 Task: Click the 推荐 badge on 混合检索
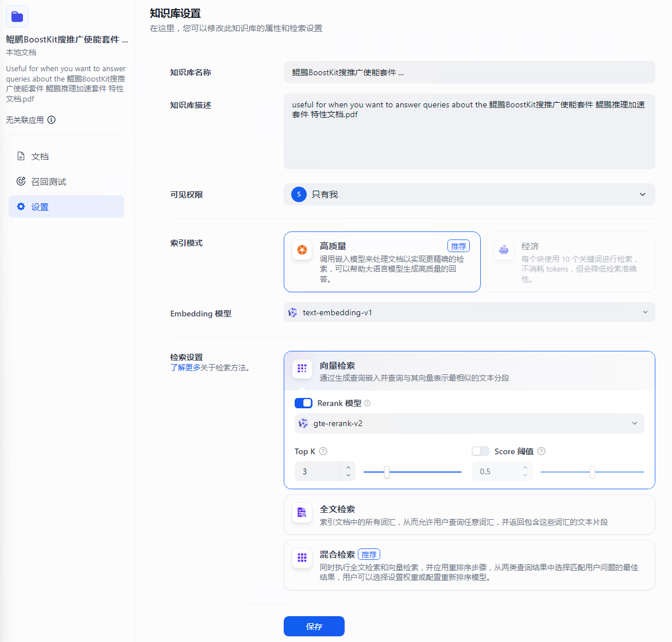[369, 555]
